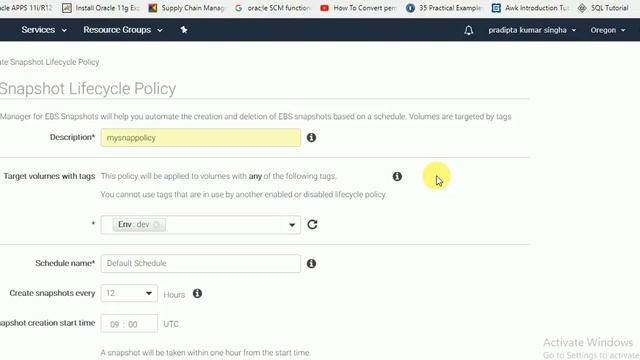Click the Description input field
The image size is (640, 360).
(x=201, y=138)
